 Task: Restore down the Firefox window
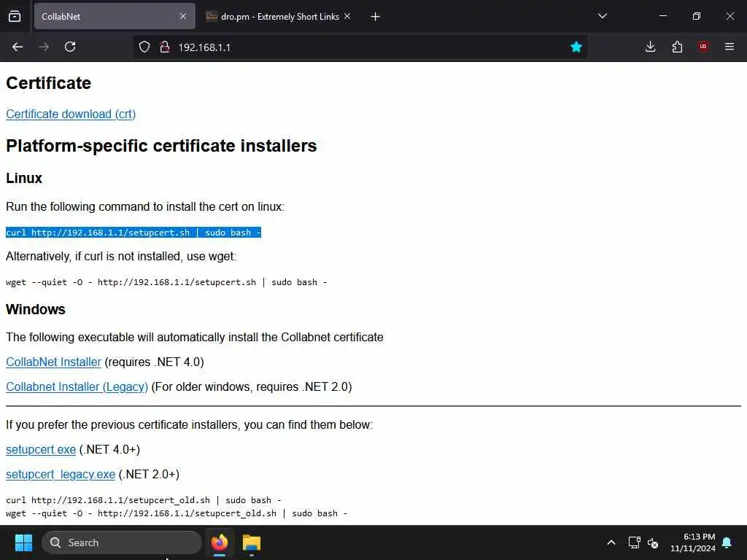(x=697, y=16)
